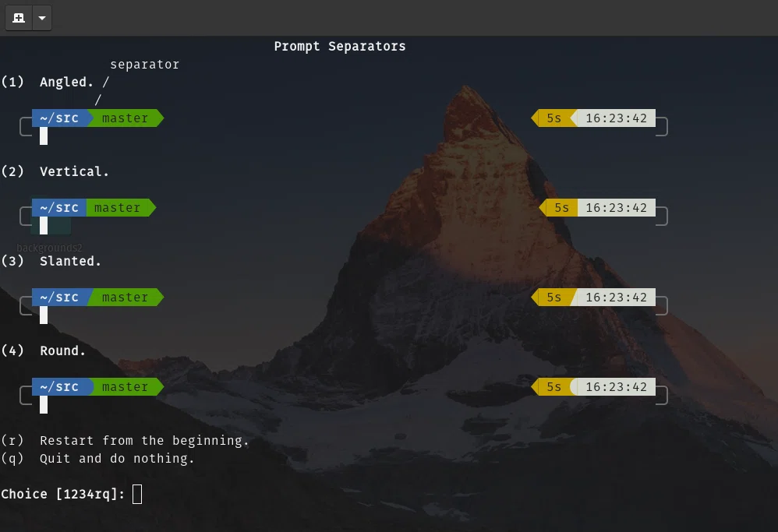
Task: Click the "separator" annotation label
Action: [144, 65]
